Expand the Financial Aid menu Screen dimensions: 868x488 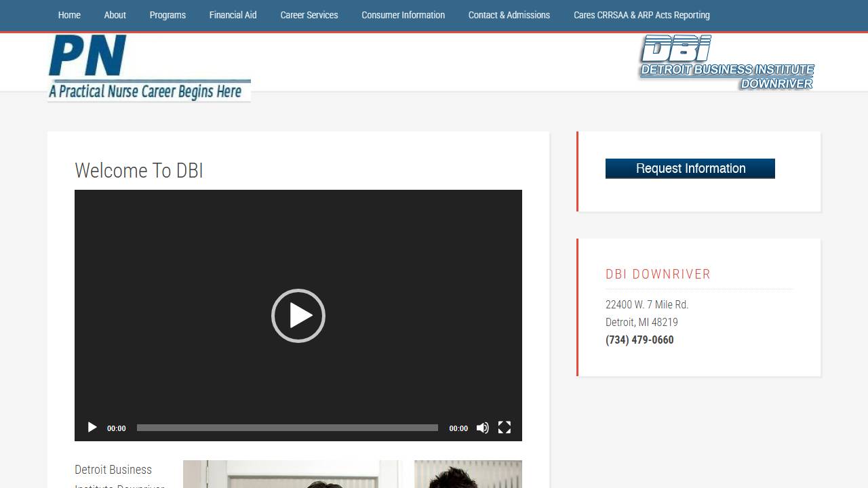[233, 15]
